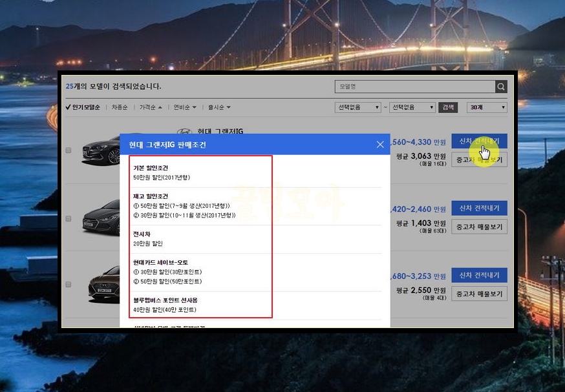Click 중고차 매물보기 in the 1,403 만원 row
The width and height of the screenshot is (565, 392).
(x=479, y=227)
